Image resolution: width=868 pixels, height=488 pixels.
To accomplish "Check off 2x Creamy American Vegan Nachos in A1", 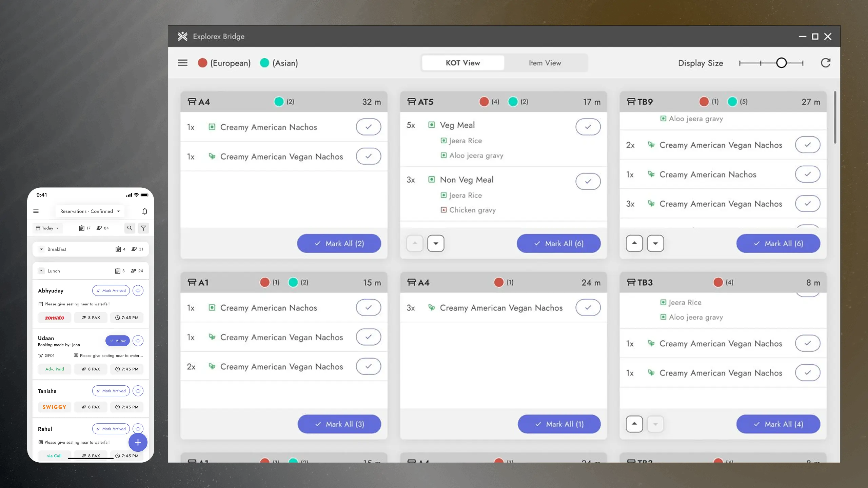I will 368,366.
